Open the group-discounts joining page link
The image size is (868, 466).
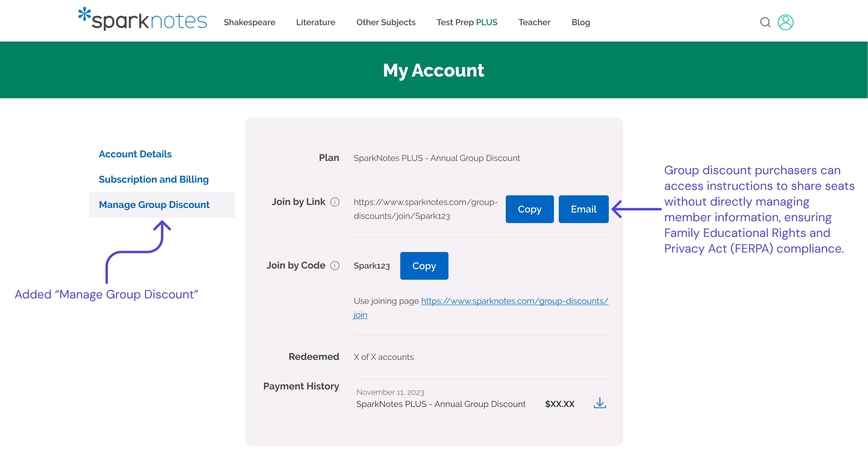click(x=514, y=301)
